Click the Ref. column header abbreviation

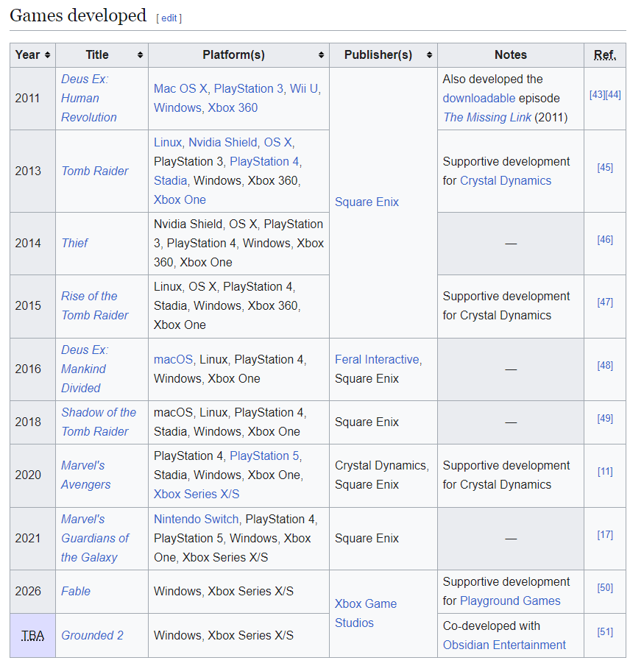tap(605, 55)
